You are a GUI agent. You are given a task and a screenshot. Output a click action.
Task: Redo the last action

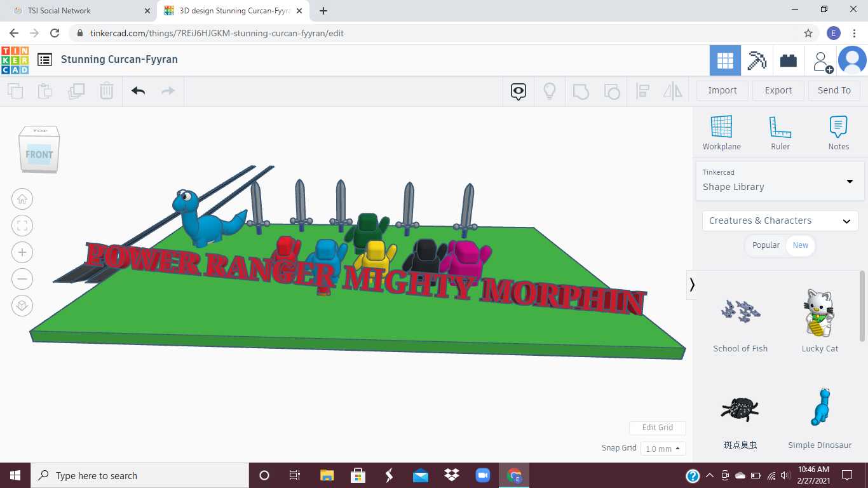[168, 91]
